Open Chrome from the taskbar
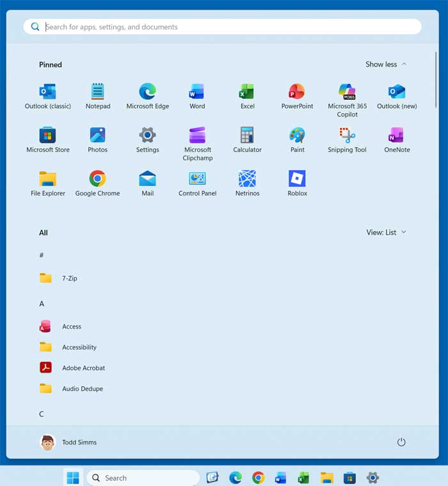Viewport: 448px width, 486px height. coord(258,478)
